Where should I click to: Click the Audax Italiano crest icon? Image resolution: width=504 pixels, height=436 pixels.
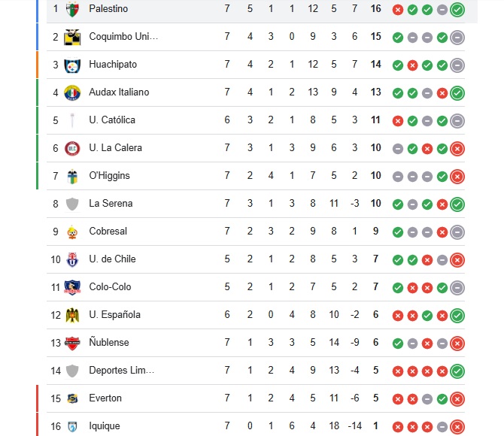(x=72, y=92)
